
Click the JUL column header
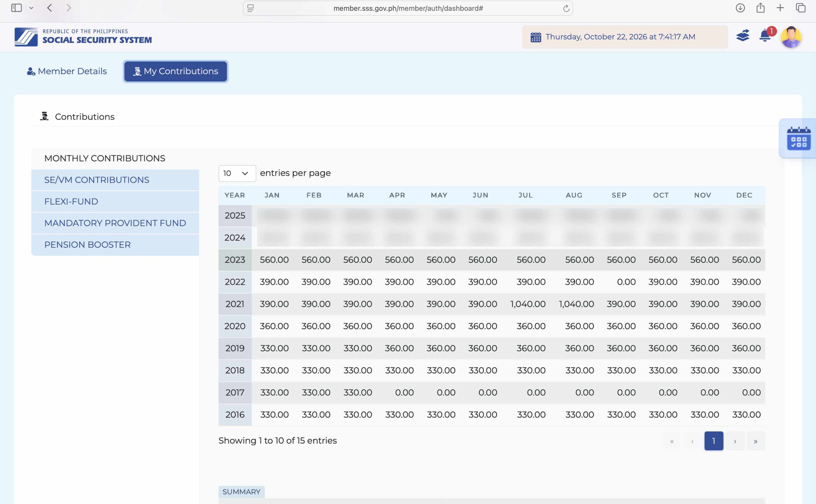click(x=526, y=195)
